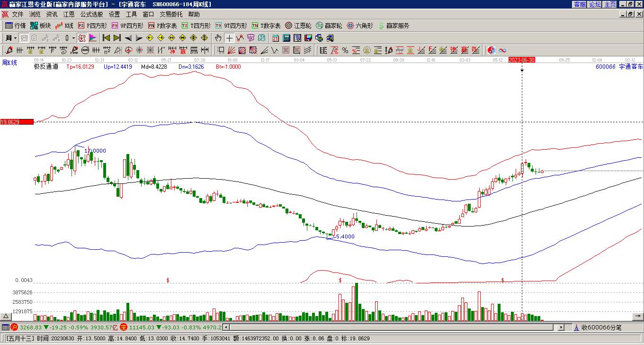Click the scrollbar left arrow at bottom
The height and width of the screenshot is (345, 644).
point(226,327)
